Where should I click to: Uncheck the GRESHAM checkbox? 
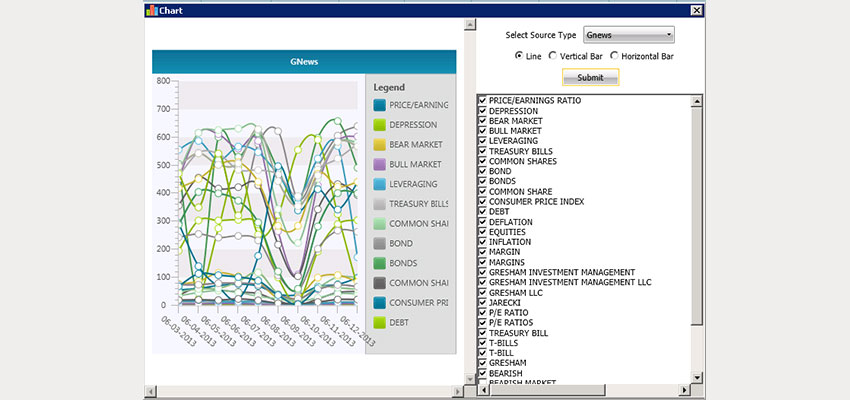click(x=482, y=363)
